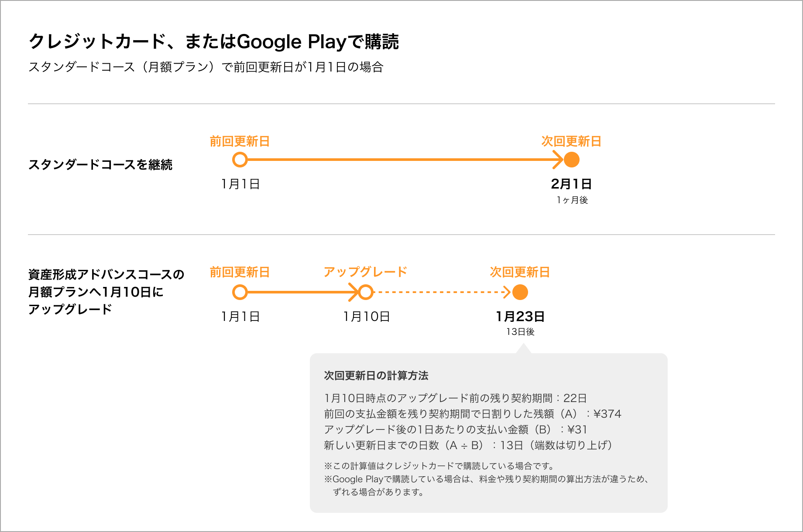Screen dimensions: 803x532
Task: Click the bold 2月1日 date
Action: click(x=571, y=184)
